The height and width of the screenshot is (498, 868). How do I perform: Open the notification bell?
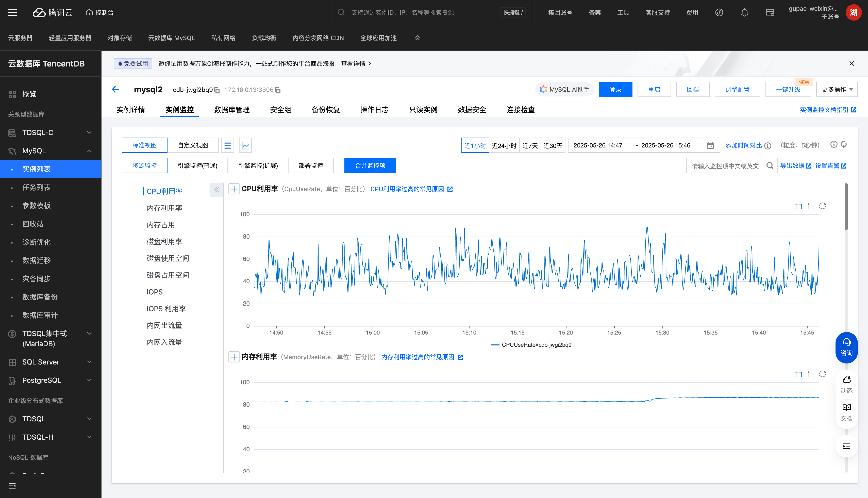click(744, 13)
